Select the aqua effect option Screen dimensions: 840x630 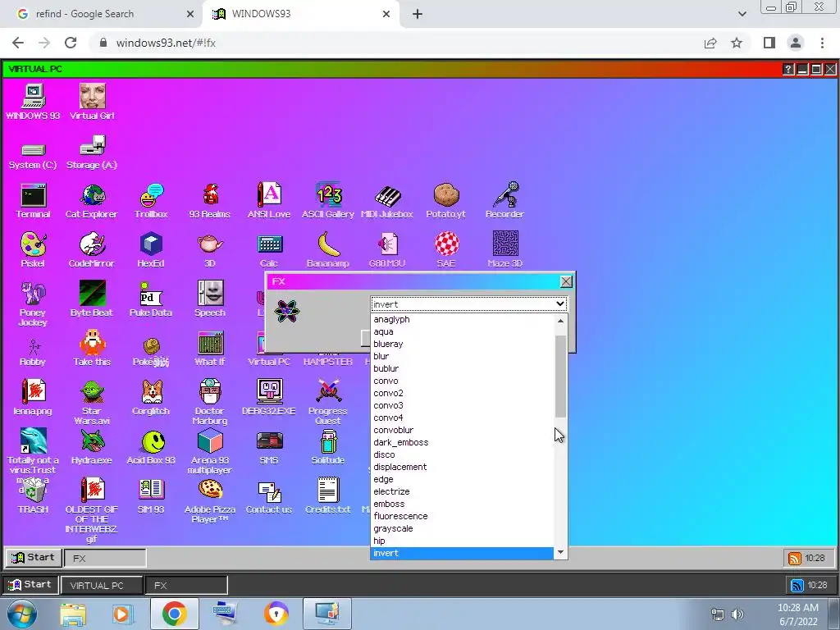462,331
